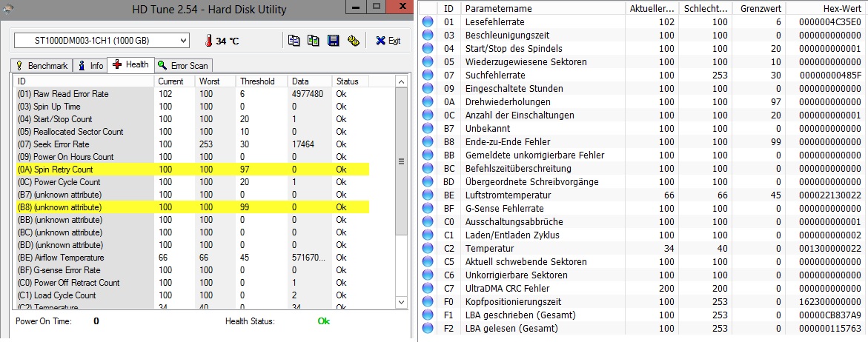The height and width of the screenshot is (342, 868).
Task: Click blue icon beside Eingeschaltete Stunden
Action: click(427, 88)
